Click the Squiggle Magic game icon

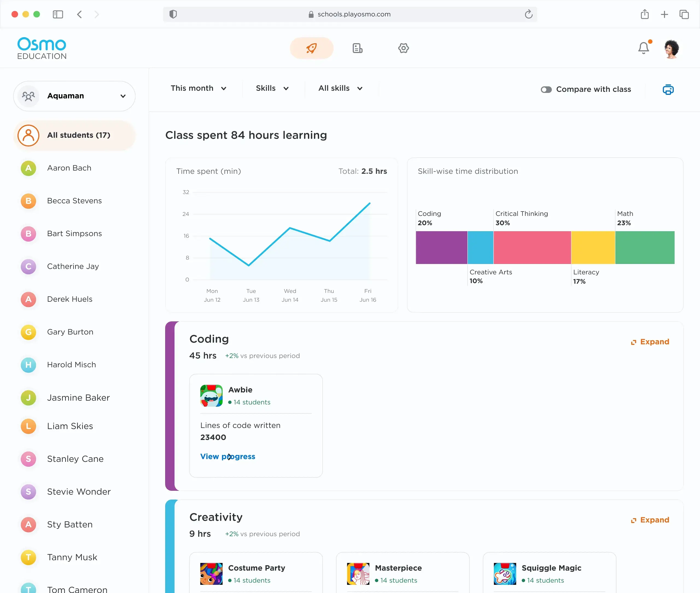tap(505, 574)
